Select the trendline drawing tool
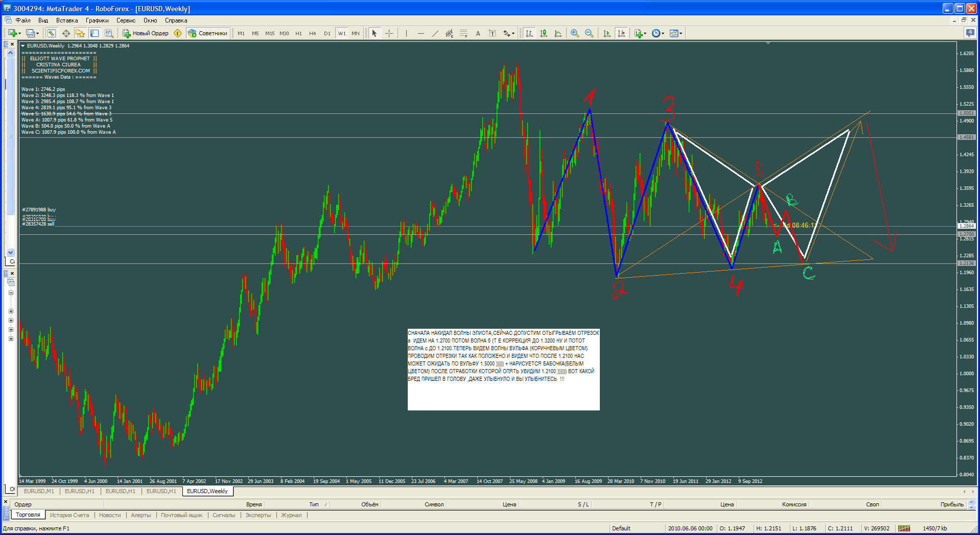Image resolution: width=980 pixels, height=535 pixels. [x=435, y=33]
